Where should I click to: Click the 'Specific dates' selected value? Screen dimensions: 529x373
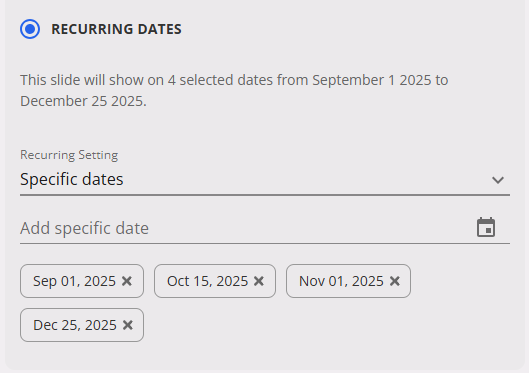[x=72, y=179]
